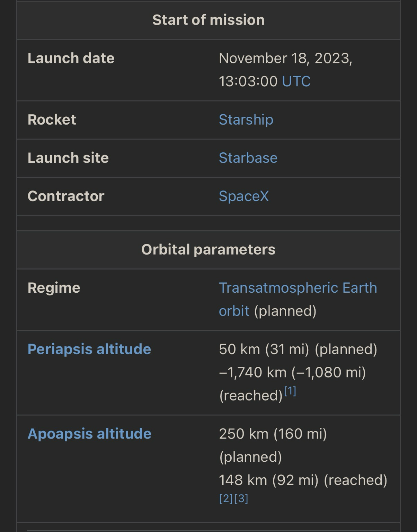
Task: Click the reached "148 km (92 mi)" apoapsis value
Action: pyautogui.click(x=268, y=480)
